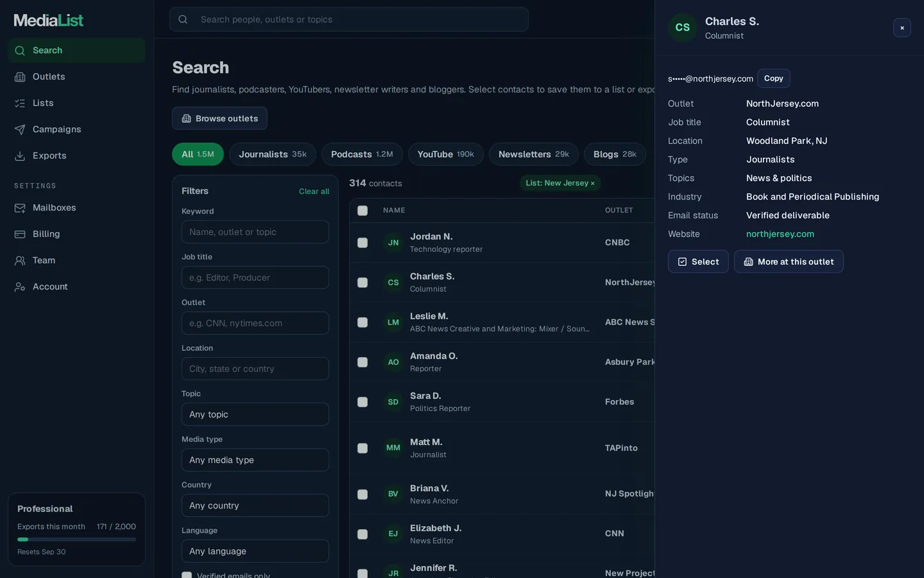Check the box for Charles S. row
924x578 pixels.
363,283
